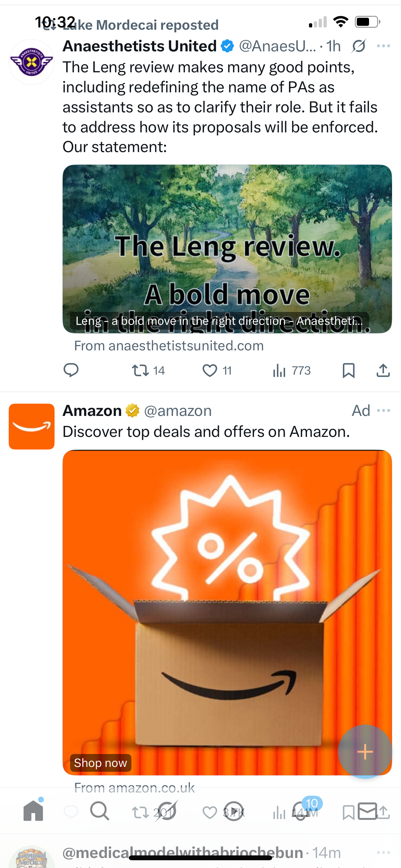Open the Messages envelope tab

(367, 811)
